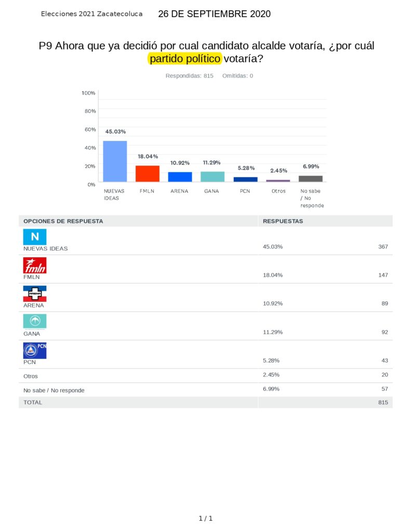This screenshot has height=532, width=411.
Task: Click the GANA teal party logo
Action: pyautogui.click(x=35, y=322)
